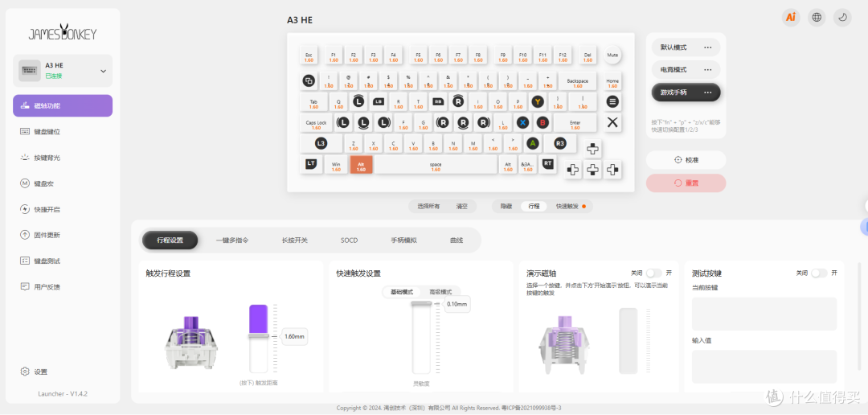
Task: Select the Mute knob on the keyboard
Action: click(x=612, y=55)
